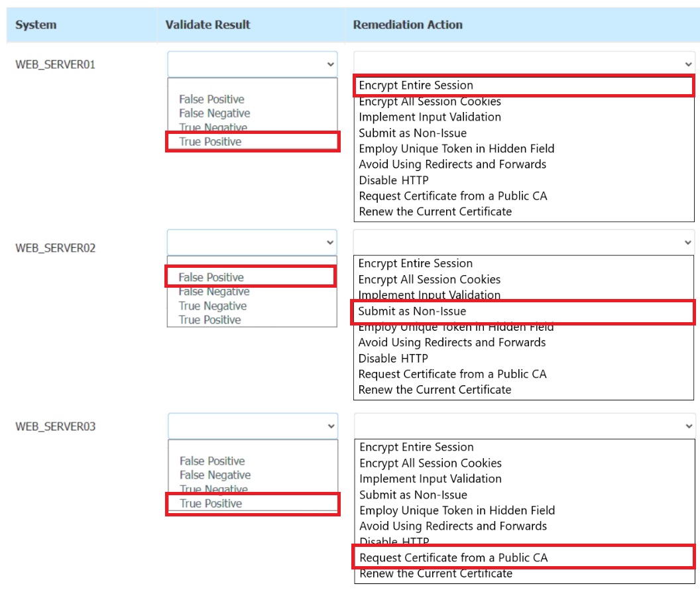Select True Negative in WEB_SERVER03 validate list
The height and width of the screenshot is (590, 700).
(x=213, y=489)
